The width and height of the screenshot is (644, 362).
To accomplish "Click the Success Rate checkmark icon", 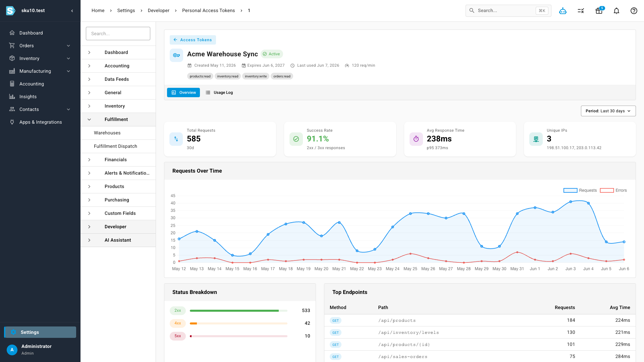I will 296,139.
